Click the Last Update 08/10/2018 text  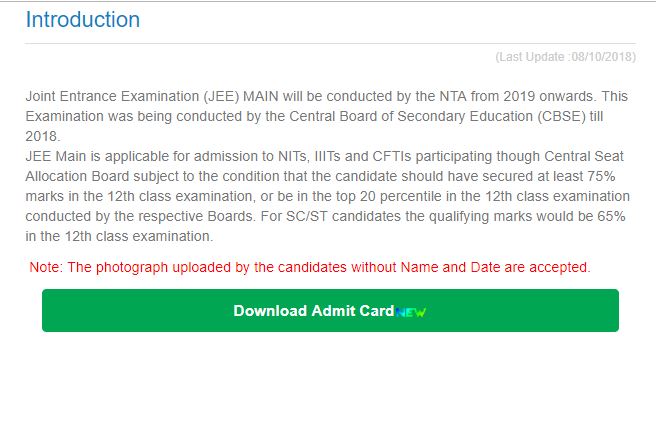tap(565, 57)
